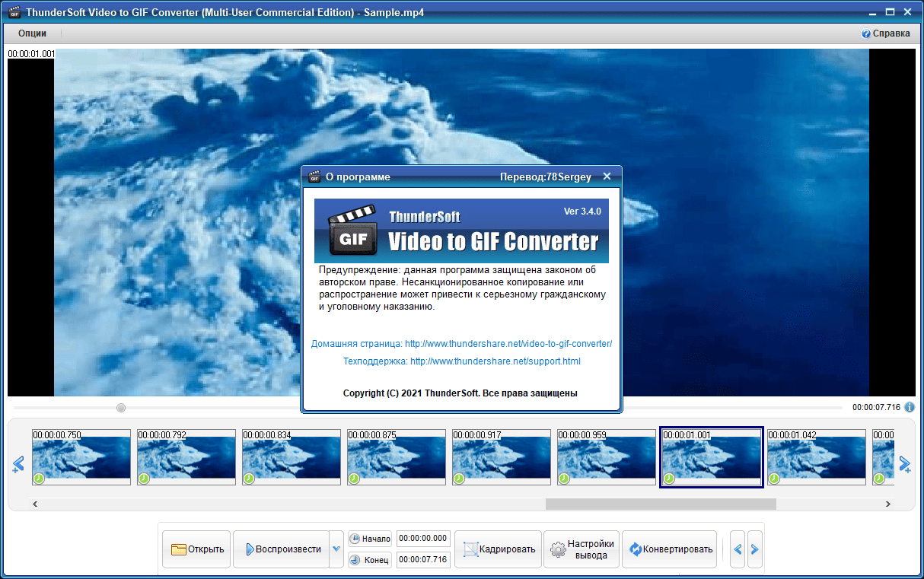Open the Техподдержка support link
This screenshot has height=579, width=924.
click(461, 361)
